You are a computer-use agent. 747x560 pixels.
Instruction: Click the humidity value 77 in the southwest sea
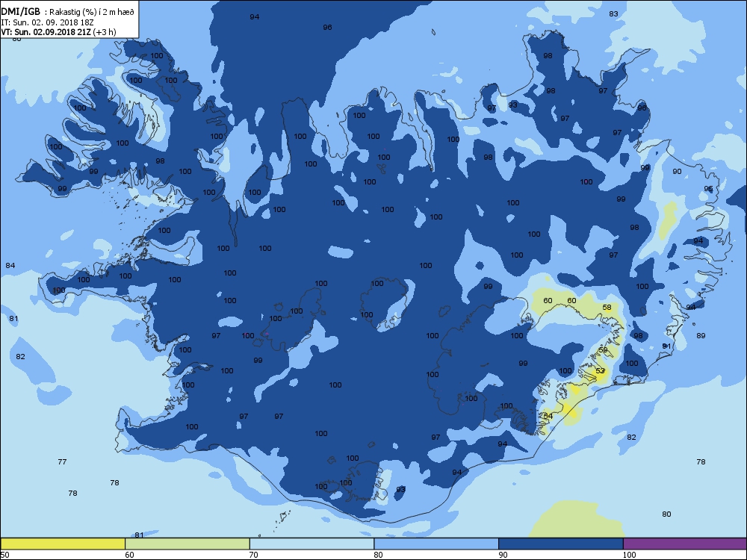click(x=62, y=461)
